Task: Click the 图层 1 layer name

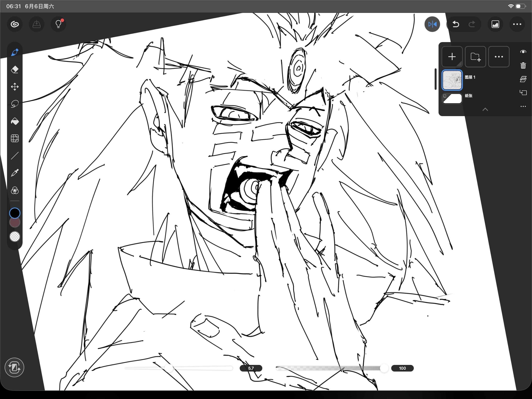Action: pos(470,77)
